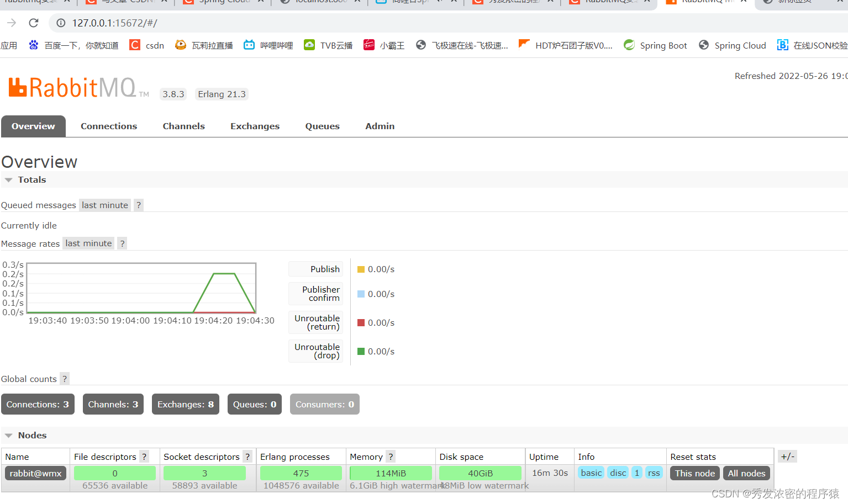Open the Spring Cloud bookmark

point(732,45)
